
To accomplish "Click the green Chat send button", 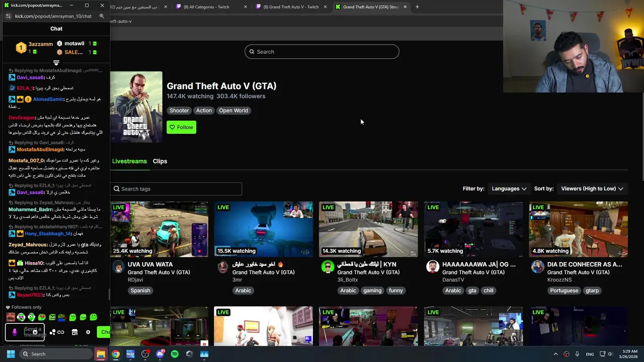I will coord(104,332).
